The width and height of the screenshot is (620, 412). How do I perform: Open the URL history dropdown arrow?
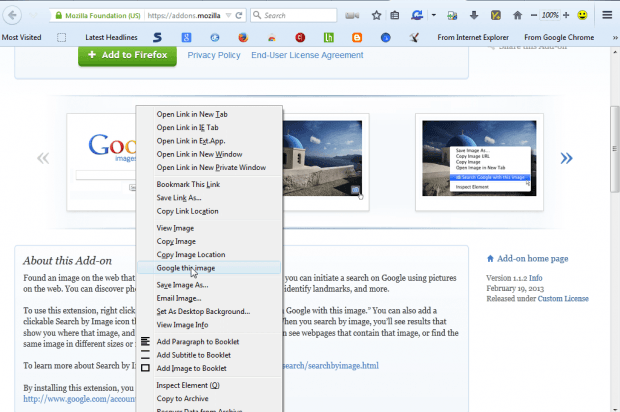[228, 15]
